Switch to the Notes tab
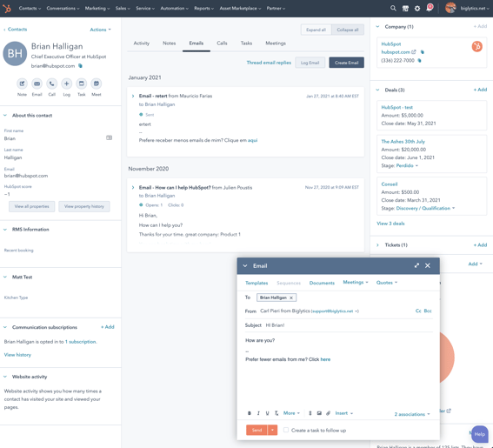493x448 pixels. pos(170,43)
